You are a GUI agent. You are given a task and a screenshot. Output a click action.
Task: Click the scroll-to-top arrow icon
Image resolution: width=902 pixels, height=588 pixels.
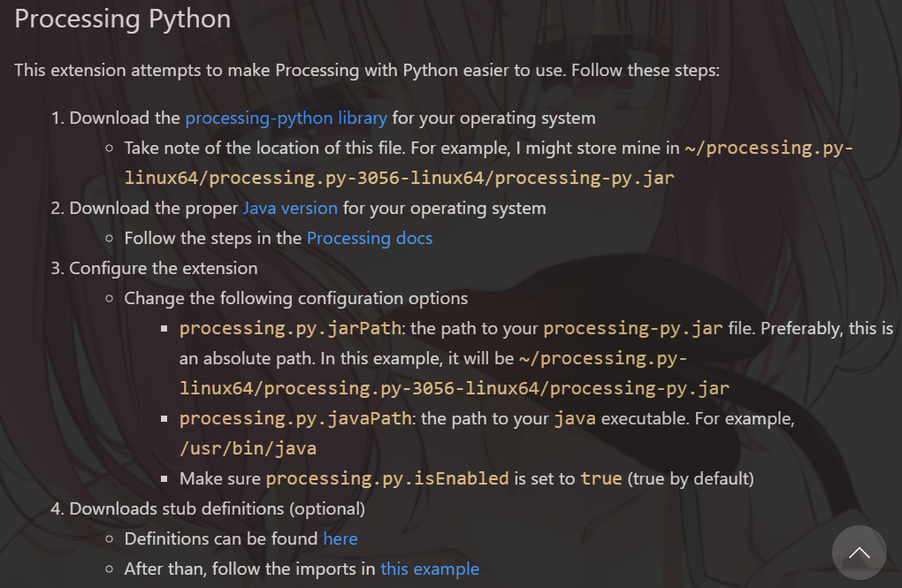click(x=859, y=553)
